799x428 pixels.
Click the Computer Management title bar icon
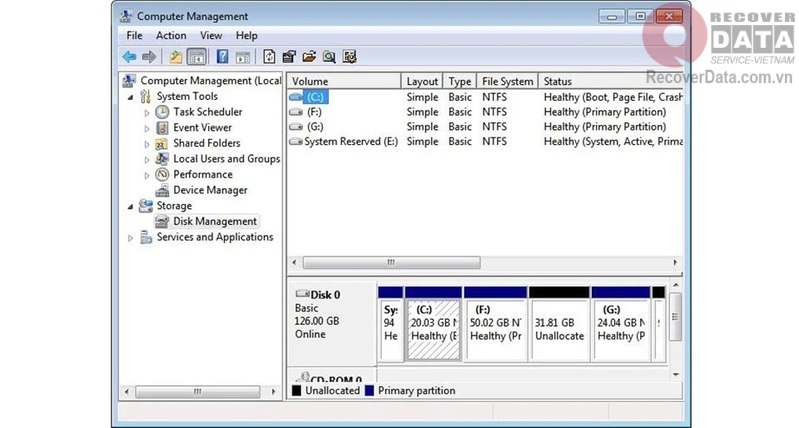tap(126, 16)
